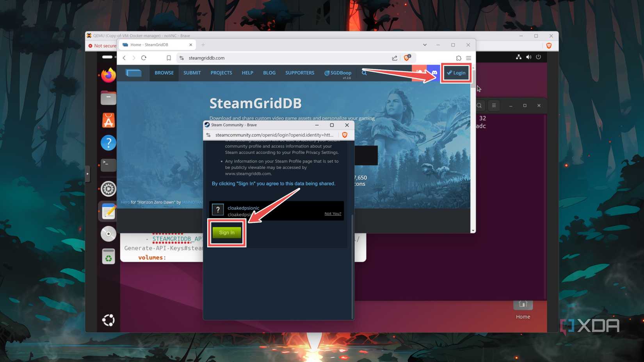Click the SteamGridDB page scrollbar down arrow
The height and width of the screenshot is (362, 644).
coord(473,231)
